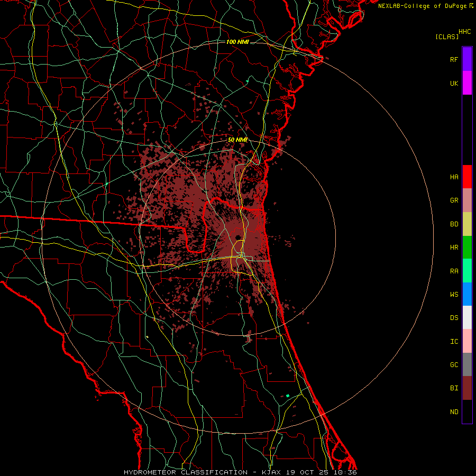Click the gray GC legend color swatch
Viewport: 476px width, 476px height.
click(467, 364)
